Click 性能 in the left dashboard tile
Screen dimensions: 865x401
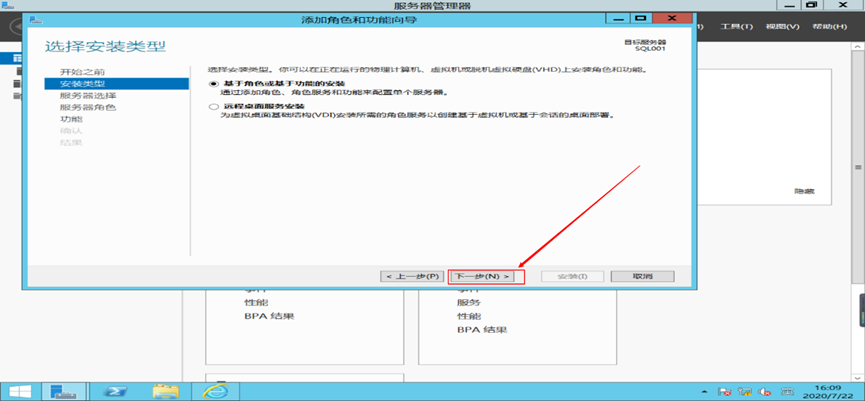[257, 303]
